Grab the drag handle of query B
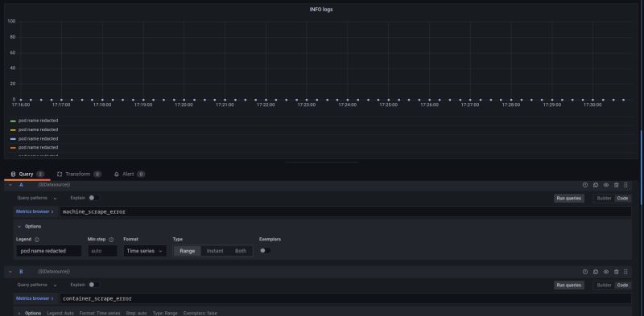Viewport: 644px width, 316px height. tap(626, 272)
